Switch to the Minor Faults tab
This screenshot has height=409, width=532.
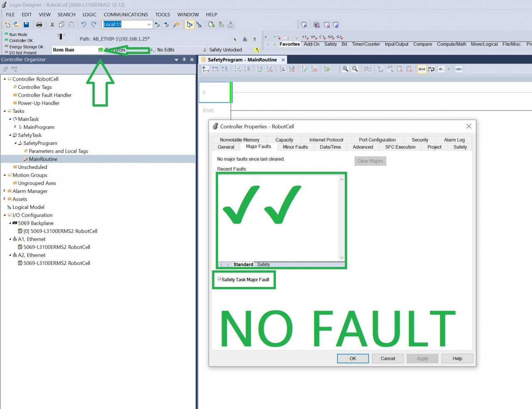coord(295,147)
